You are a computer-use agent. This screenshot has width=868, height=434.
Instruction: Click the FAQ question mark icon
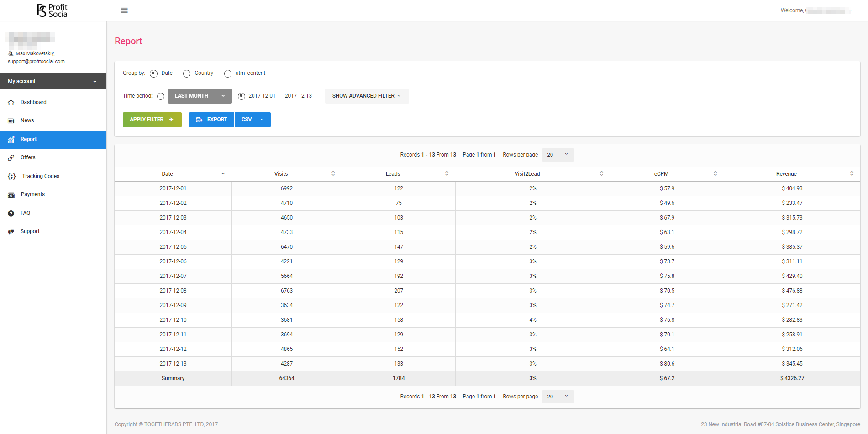[11, 214]
